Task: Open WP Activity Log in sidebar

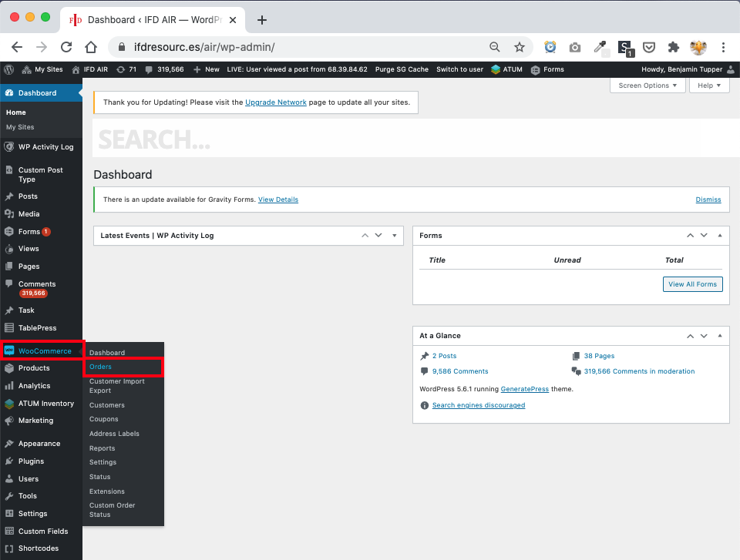Action: tap(41, 146)
